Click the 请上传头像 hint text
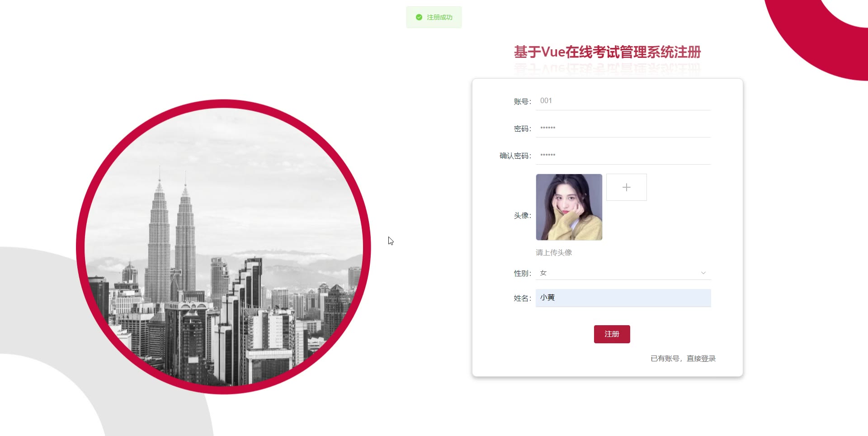 pos(554,252)
